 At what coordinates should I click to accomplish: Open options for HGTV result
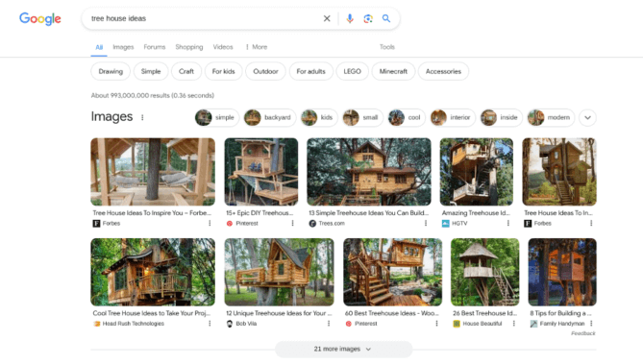coord(508,223)
